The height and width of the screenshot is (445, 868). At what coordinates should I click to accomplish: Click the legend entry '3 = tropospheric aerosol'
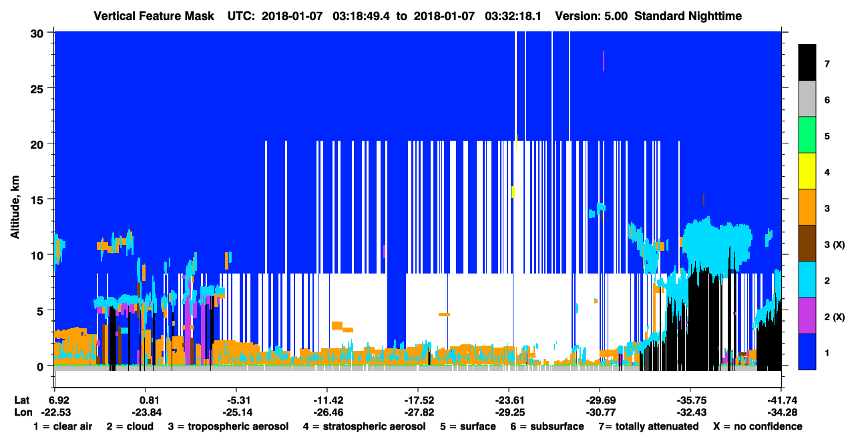[x=228, y=426]
